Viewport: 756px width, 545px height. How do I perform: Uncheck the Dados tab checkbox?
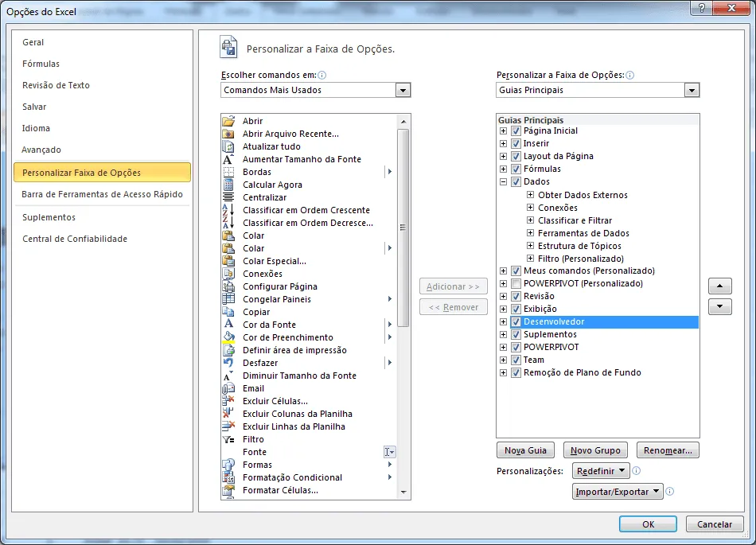(x=516, y=181)
